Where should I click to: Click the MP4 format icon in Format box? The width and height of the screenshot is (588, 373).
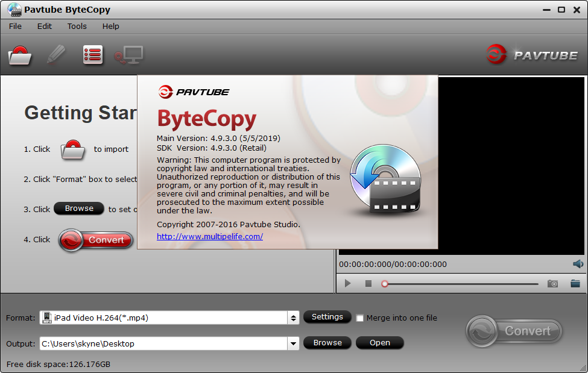47,318
